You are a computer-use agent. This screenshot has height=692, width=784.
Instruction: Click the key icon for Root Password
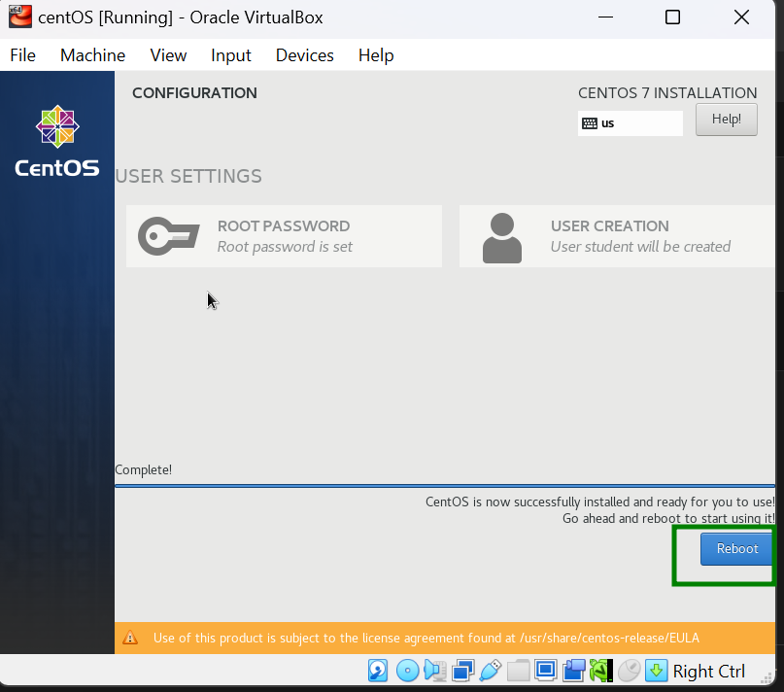coord(168,236)
